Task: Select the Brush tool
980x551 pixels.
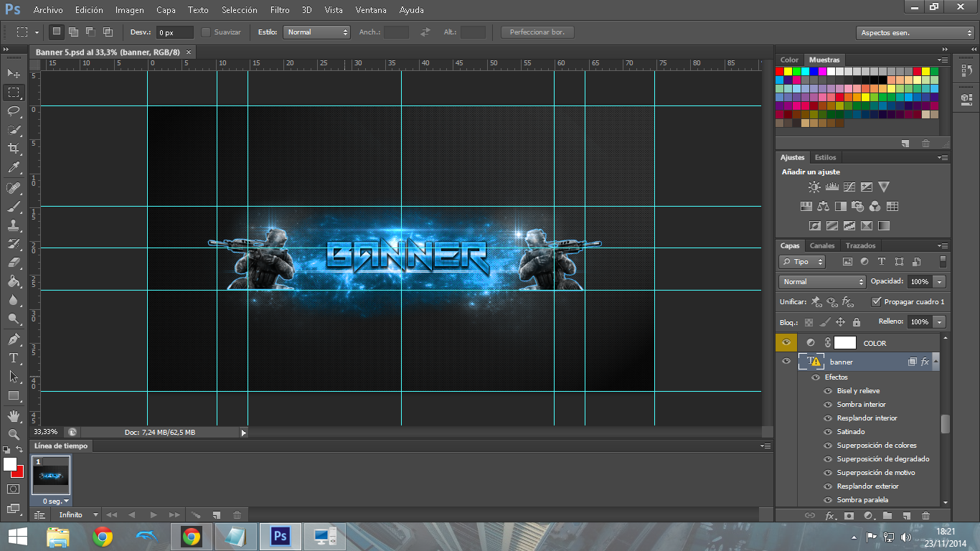Action: tap(14, 207)
